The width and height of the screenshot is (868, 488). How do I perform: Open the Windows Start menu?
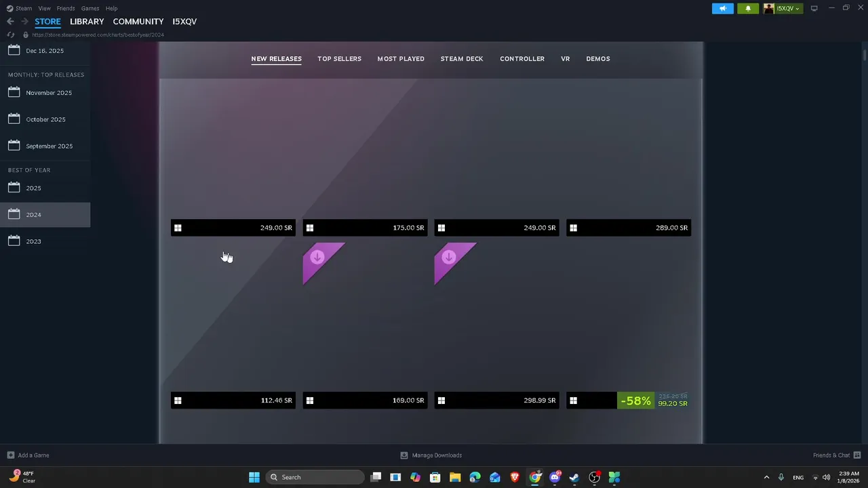(254, 477)
